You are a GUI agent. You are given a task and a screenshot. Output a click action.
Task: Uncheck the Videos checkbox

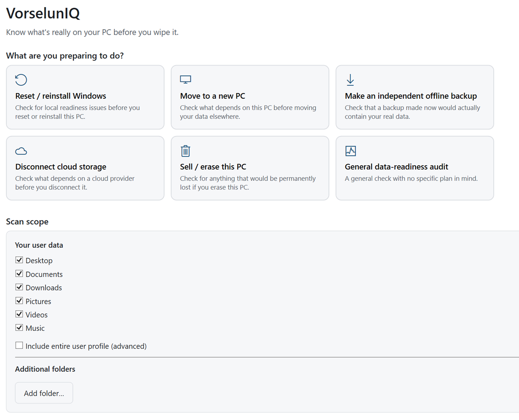(x=19, y=314)
